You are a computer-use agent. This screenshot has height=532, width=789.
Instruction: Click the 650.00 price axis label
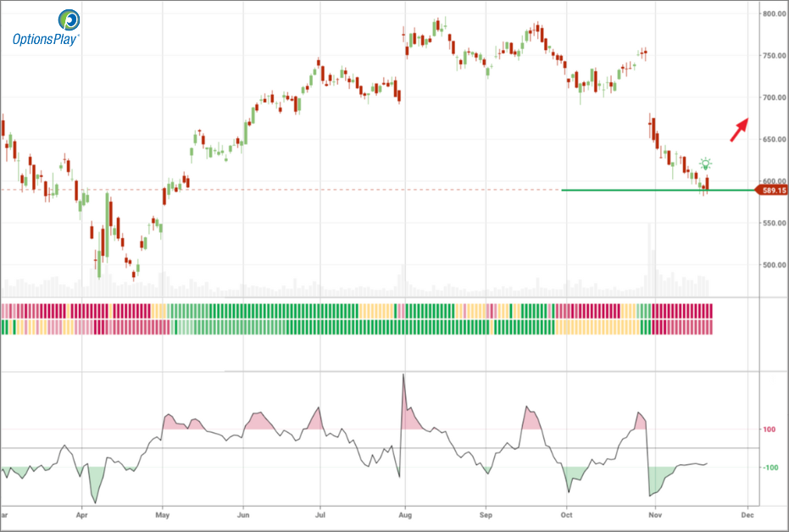click(x=774, y=140)
